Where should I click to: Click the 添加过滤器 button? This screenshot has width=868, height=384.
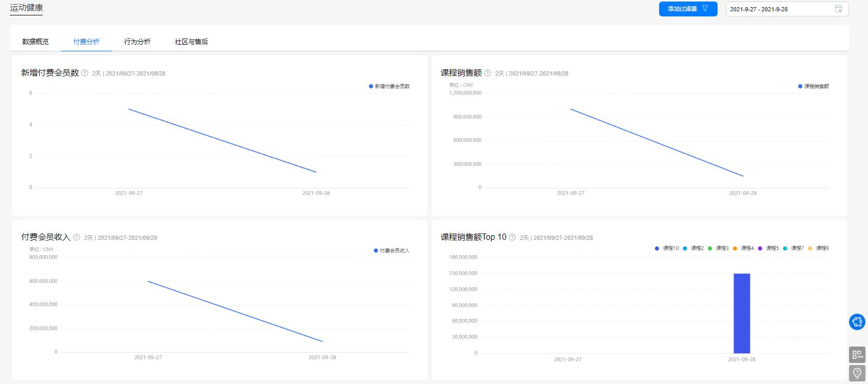[688, 9]
